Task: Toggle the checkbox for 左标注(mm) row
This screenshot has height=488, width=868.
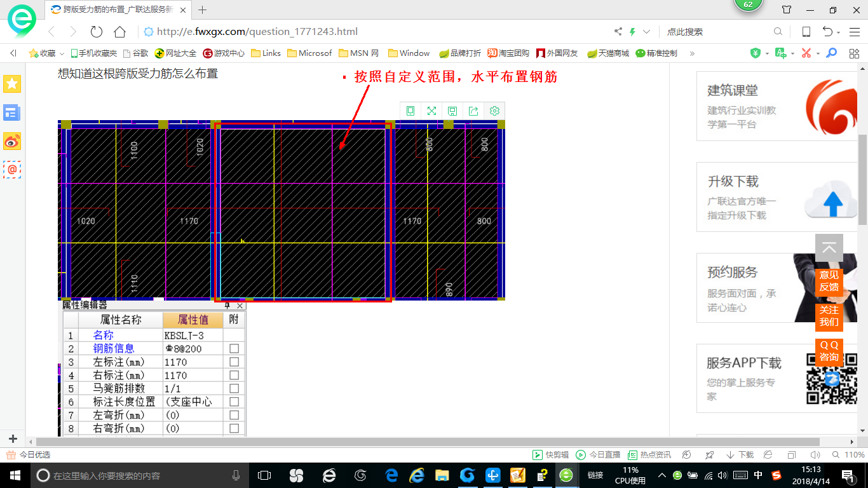Action: [234, 362]
